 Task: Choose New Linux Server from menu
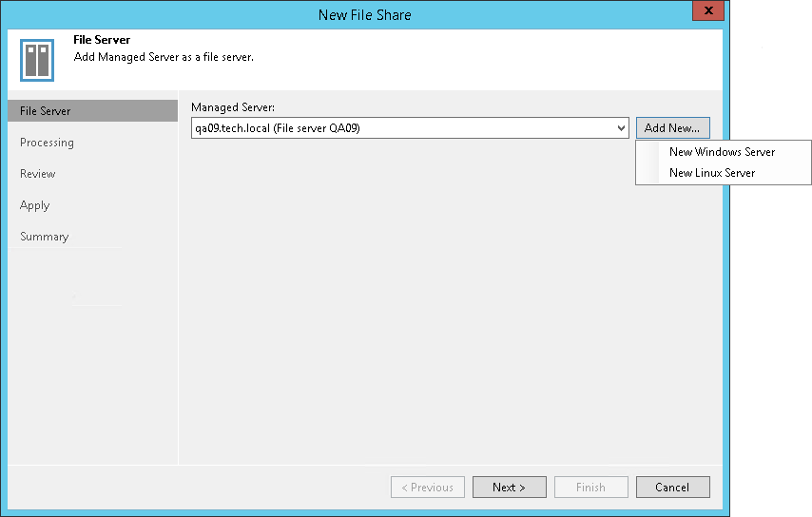point(712,173)
